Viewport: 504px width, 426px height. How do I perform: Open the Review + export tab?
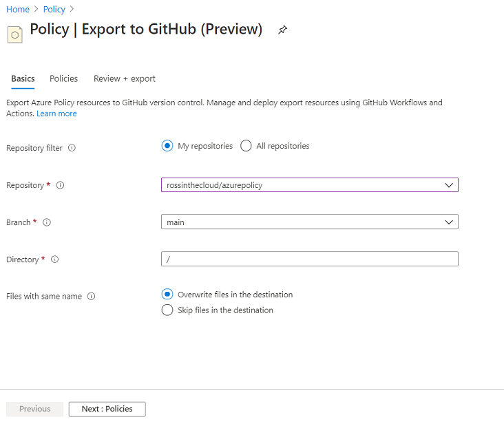pos(125,78)
